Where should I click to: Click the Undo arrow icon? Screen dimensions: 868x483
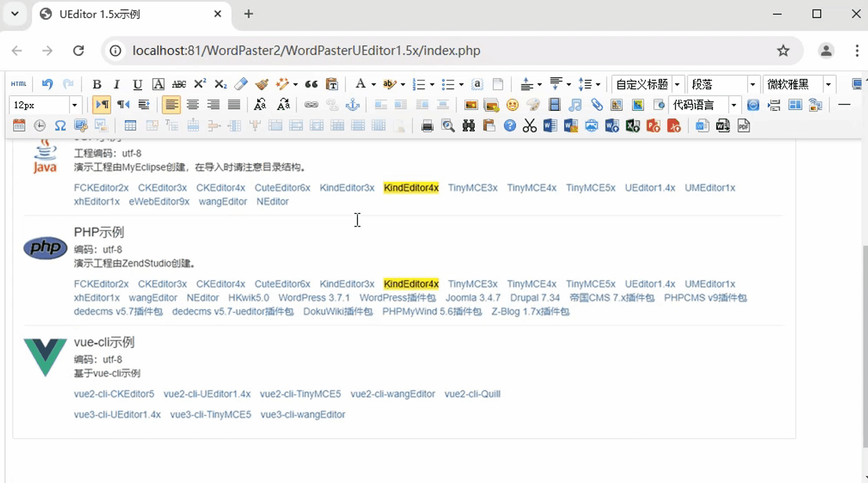(47, 84)
